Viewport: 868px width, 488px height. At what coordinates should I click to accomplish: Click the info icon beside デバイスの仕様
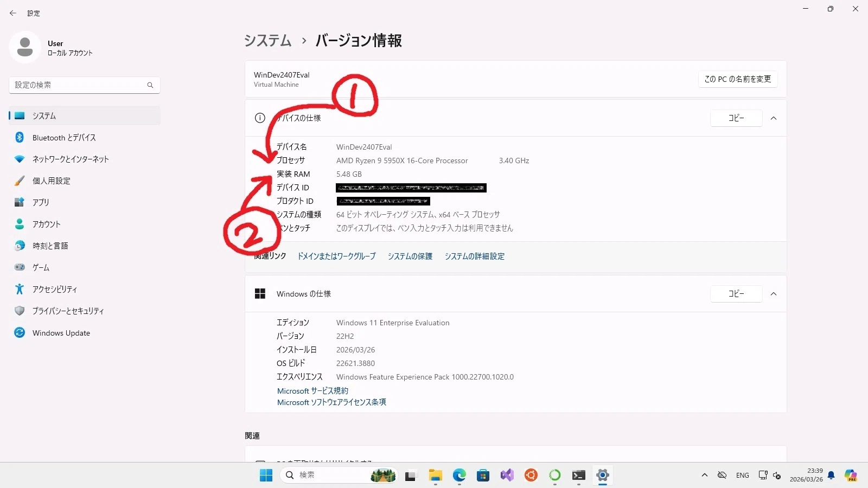point(260,118)
